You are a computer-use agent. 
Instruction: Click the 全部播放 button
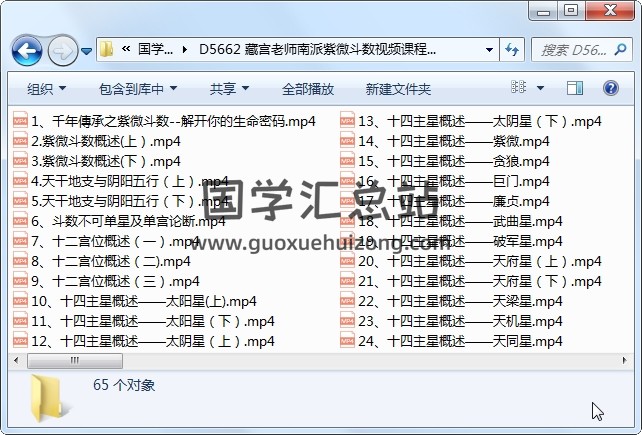(x=308, y=89)
